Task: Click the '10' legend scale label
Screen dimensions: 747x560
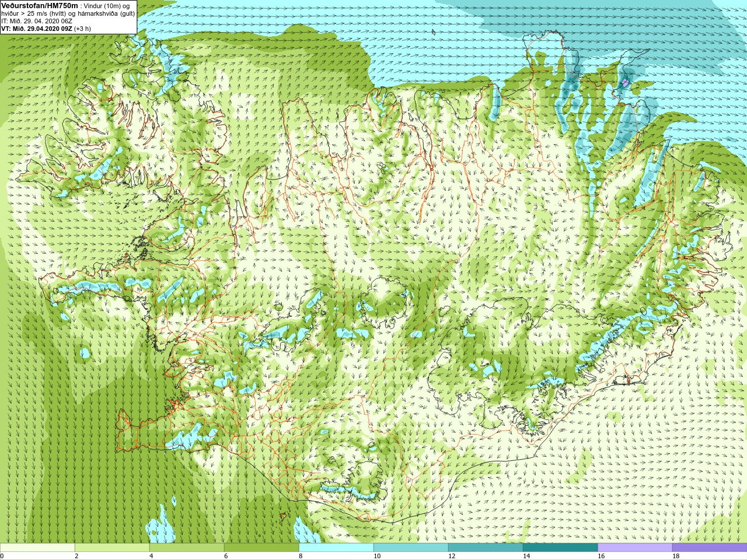Action: pyautogui.click(x=377, y=556)
